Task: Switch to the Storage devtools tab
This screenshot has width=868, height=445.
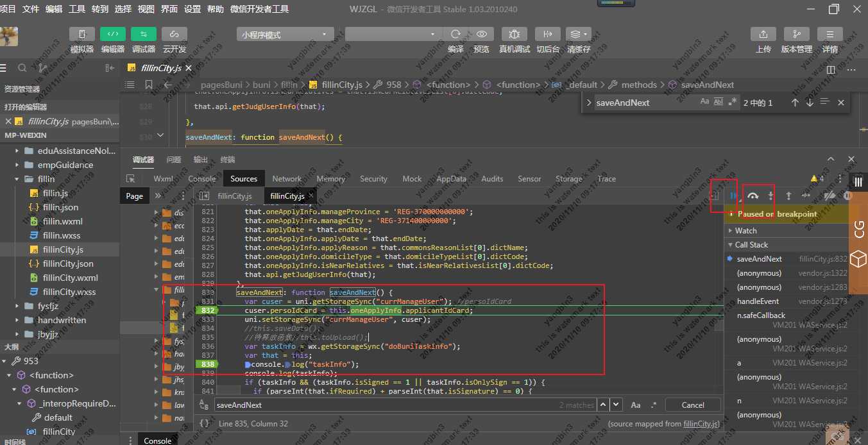Action: pyautogui.click(x=569, y=179)
